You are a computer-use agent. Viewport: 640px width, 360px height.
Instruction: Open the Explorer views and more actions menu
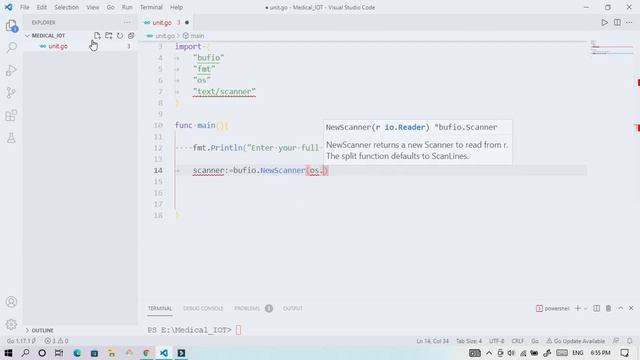[127, 22]
